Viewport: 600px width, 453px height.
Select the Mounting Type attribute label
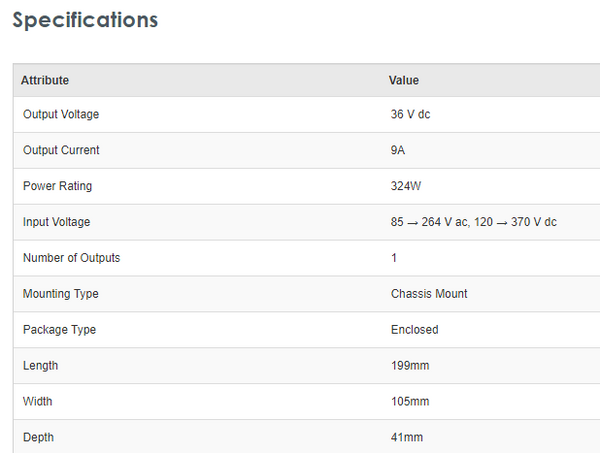coord(60,294)
